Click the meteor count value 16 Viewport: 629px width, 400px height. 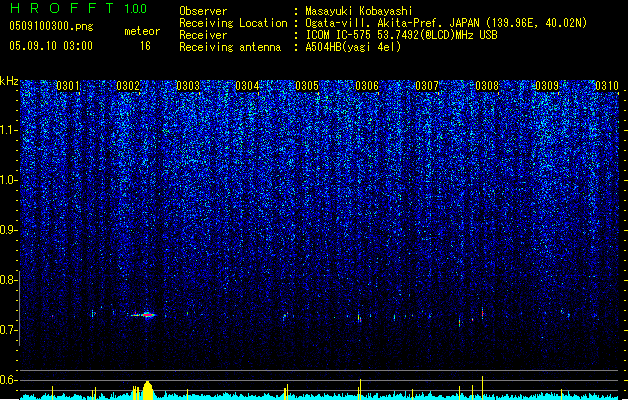pos(145,46)
